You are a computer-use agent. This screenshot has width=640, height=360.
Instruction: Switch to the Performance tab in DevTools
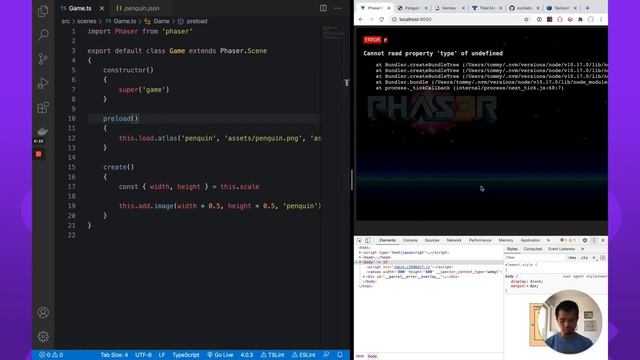pos(480,240)
